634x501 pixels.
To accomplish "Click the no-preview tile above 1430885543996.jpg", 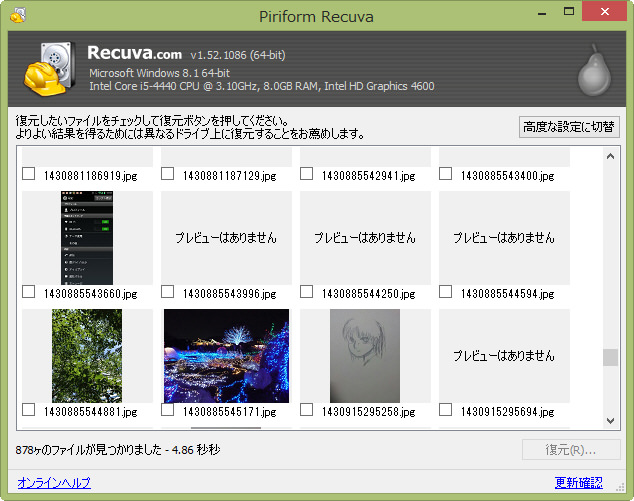I will (x=226, y=238).
